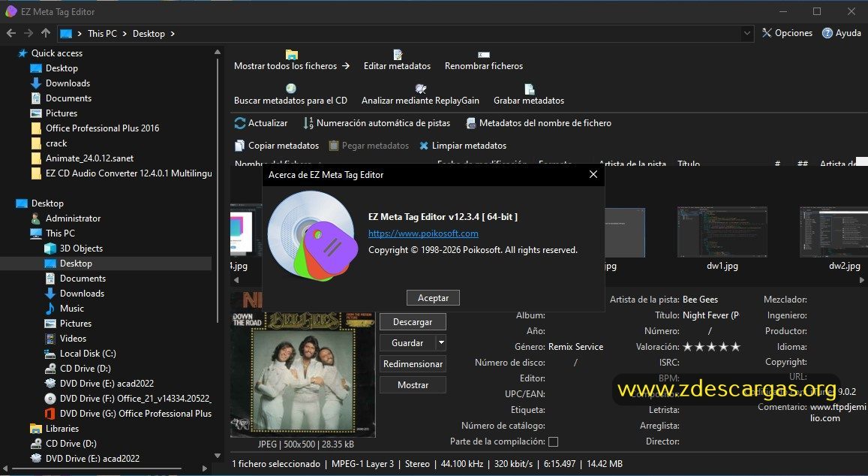The width and height of the screenshot is (868, 476).
Task: Select Desktop under This PC in tree
Action: pos(76,264)
